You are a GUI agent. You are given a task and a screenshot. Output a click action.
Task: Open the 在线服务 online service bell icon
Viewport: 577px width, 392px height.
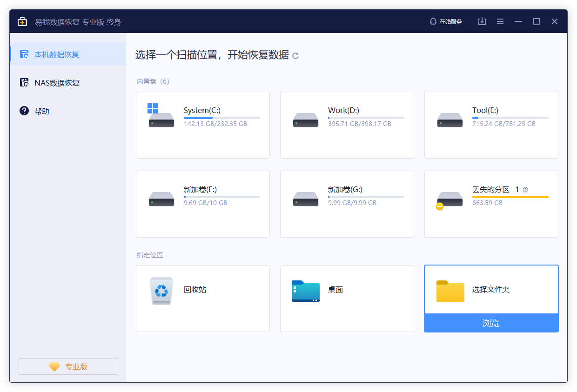pos(433,21)
